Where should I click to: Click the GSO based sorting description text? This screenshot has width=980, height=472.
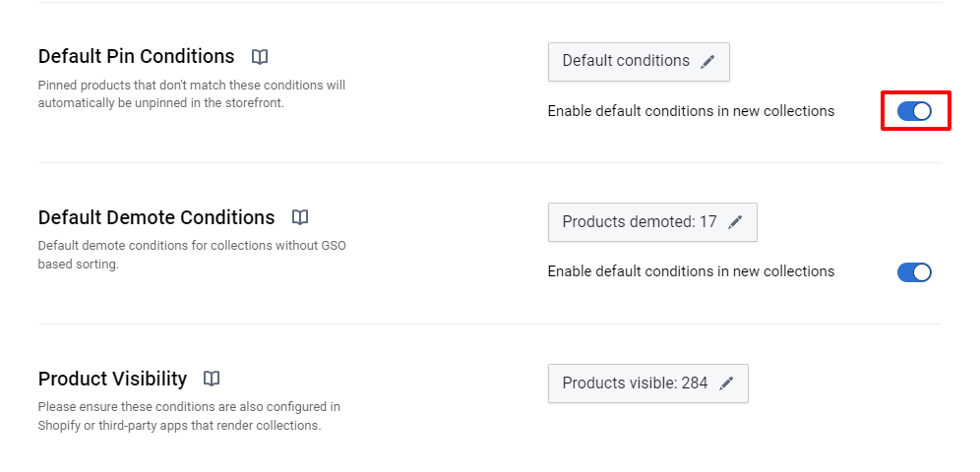click(192, 255)
